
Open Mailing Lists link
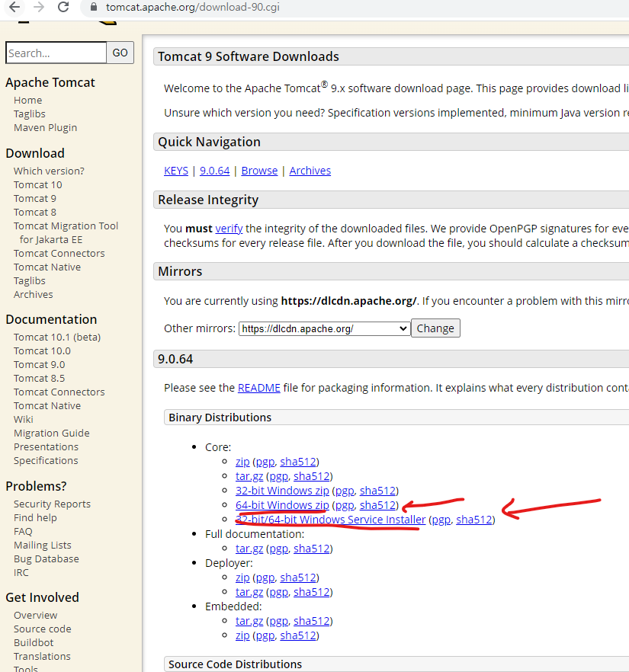pos(43,546)
